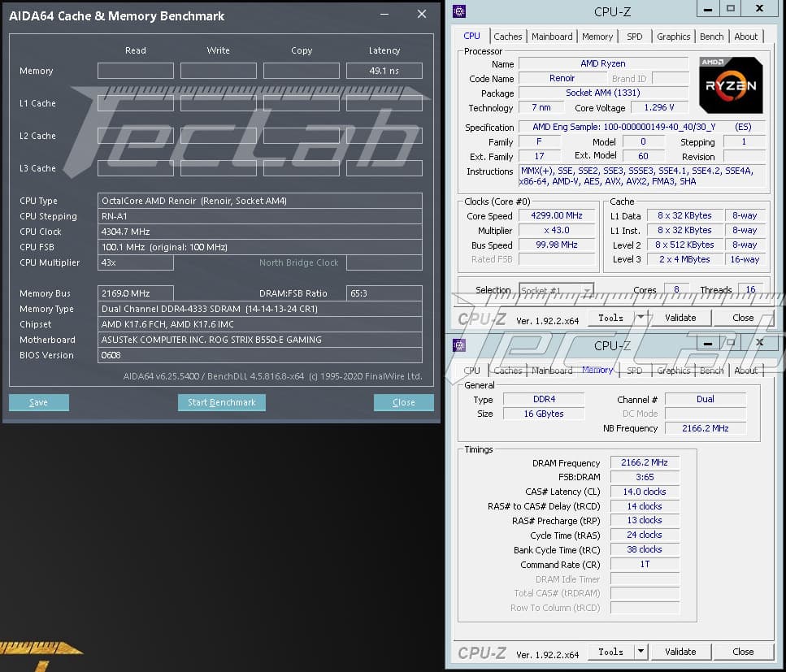This screenshot has height=672, width=786.
Task: Select the Threads value 16
Action: coord(750,289)
